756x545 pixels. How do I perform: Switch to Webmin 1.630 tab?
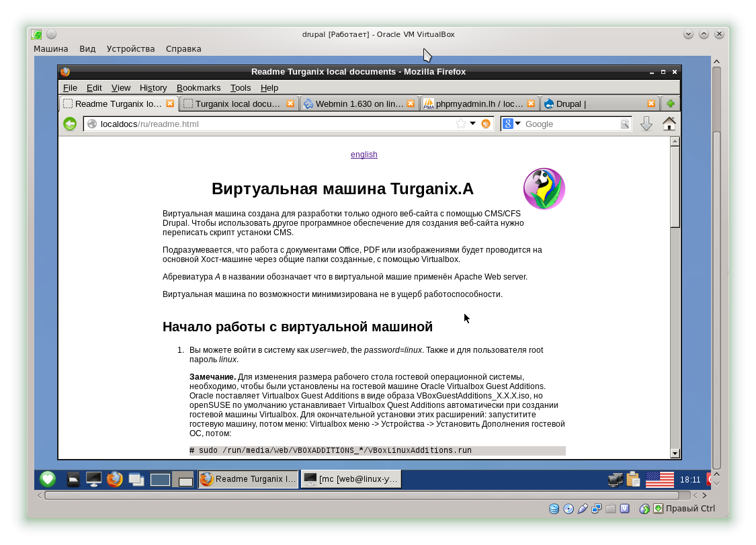click(360, 103)
